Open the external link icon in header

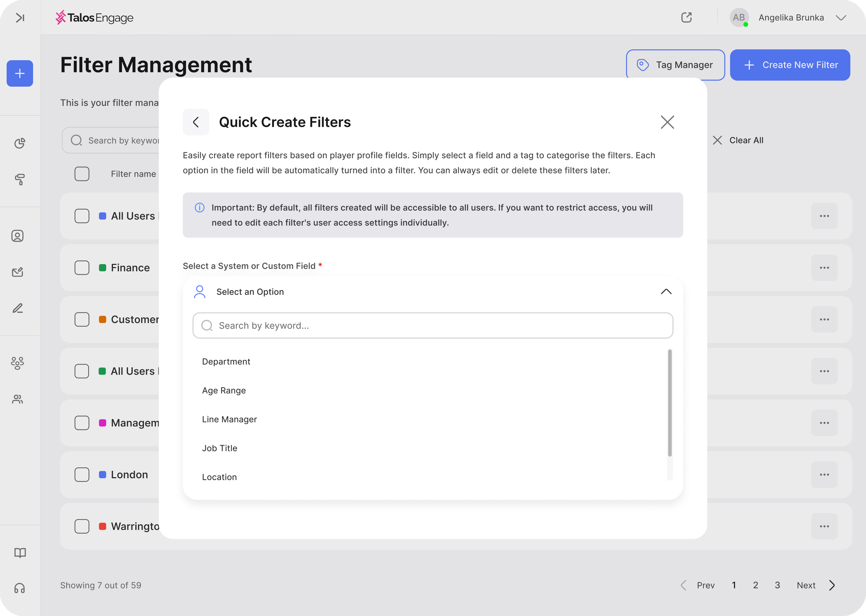click(686, 17)
